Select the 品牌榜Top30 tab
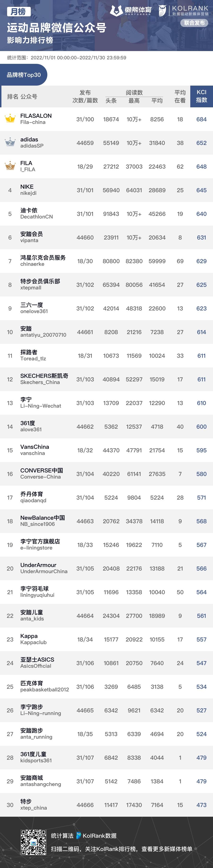This screenshot has height=868, width=213. click(24, 75)
